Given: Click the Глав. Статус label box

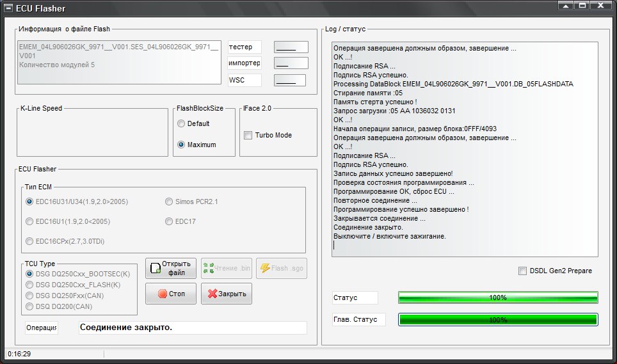Looking at the screenshot, I should click(x=359, y=320).
